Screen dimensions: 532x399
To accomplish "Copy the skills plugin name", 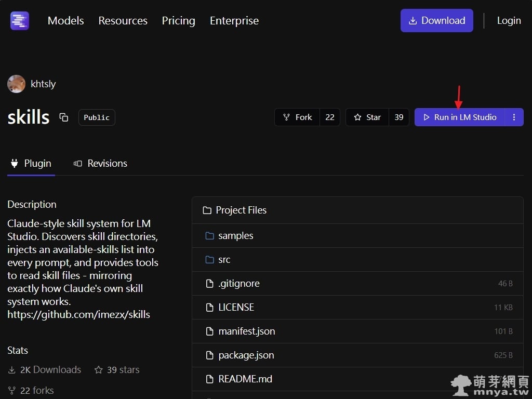I will click(64, 117).
